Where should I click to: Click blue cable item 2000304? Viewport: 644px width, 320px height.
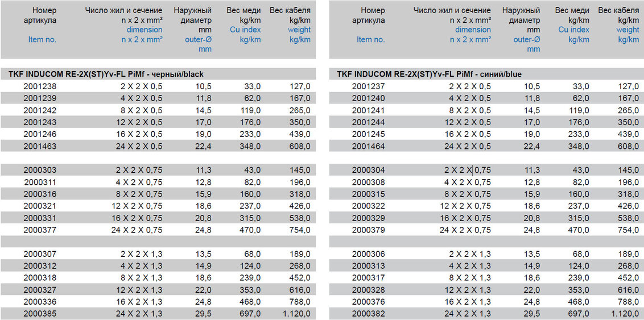pos(369,171)
